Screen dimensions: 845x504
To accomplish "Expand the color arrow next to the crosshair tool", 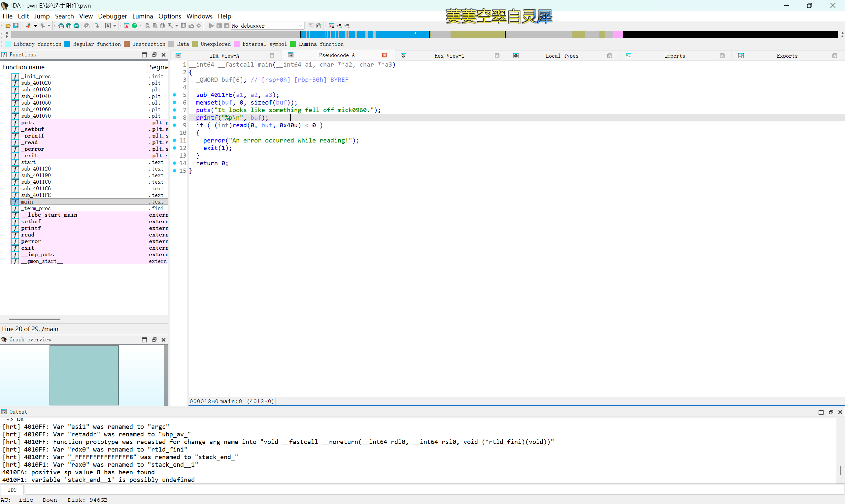I will tap(35, 25).
